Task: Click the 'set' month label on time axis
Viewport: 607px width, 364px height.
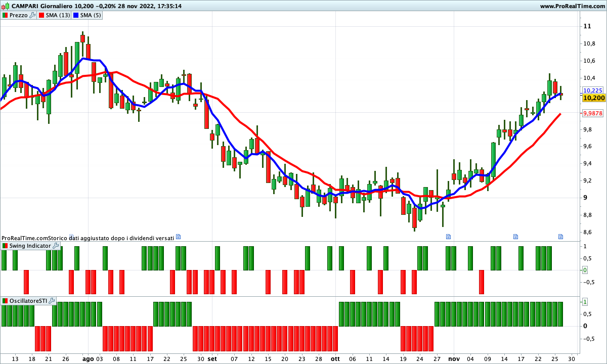Action: point(212,358)
